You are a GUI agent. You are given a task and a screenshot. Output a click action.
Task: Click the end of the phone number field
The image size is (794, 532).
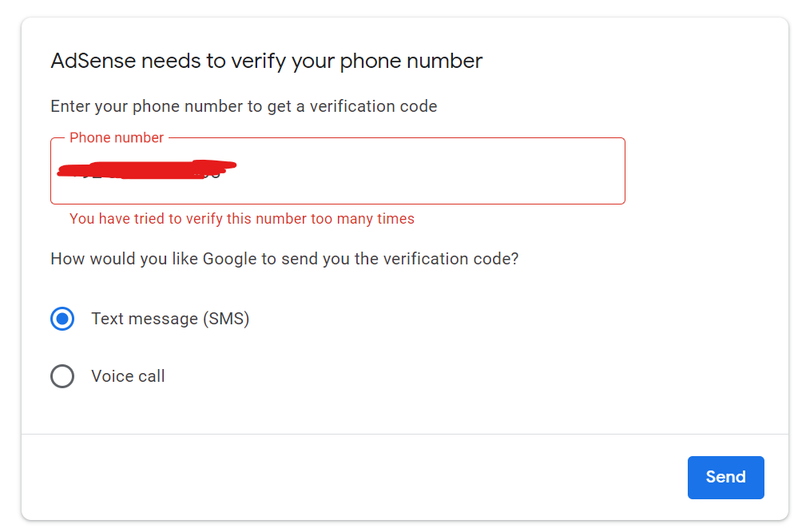pos(591,170)
